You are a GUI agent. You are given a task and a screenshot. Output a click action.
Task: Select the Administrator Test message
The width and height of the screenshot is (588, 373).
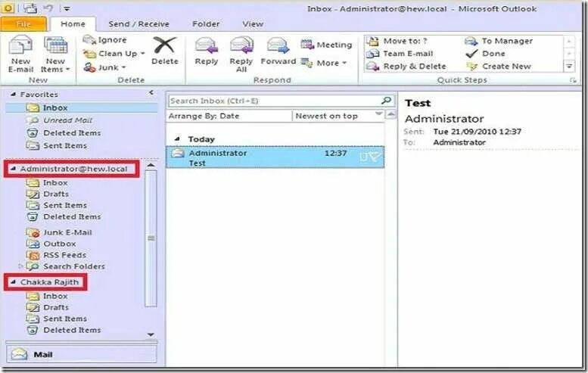point(275,157)
